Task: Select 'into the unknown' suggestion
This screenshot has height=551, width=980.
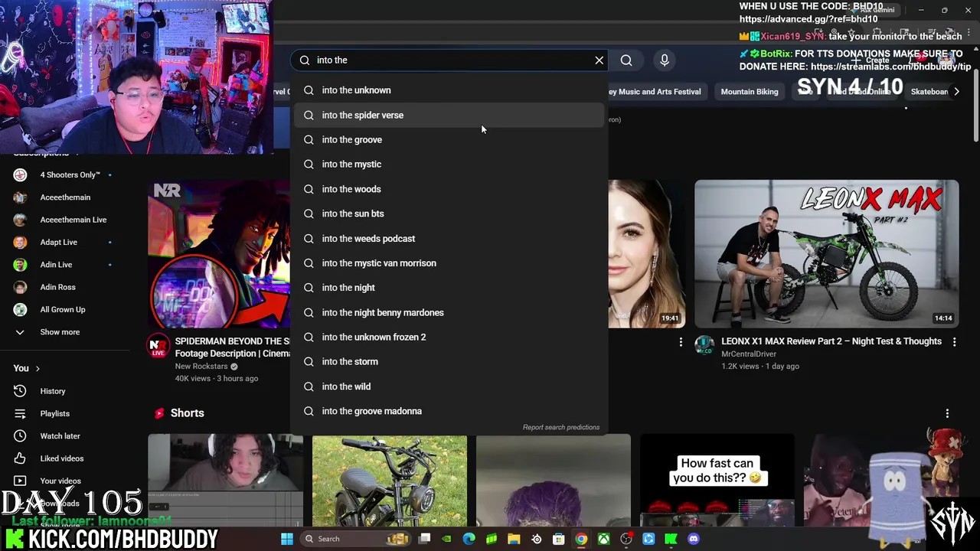Action: (x=449, y=90)
